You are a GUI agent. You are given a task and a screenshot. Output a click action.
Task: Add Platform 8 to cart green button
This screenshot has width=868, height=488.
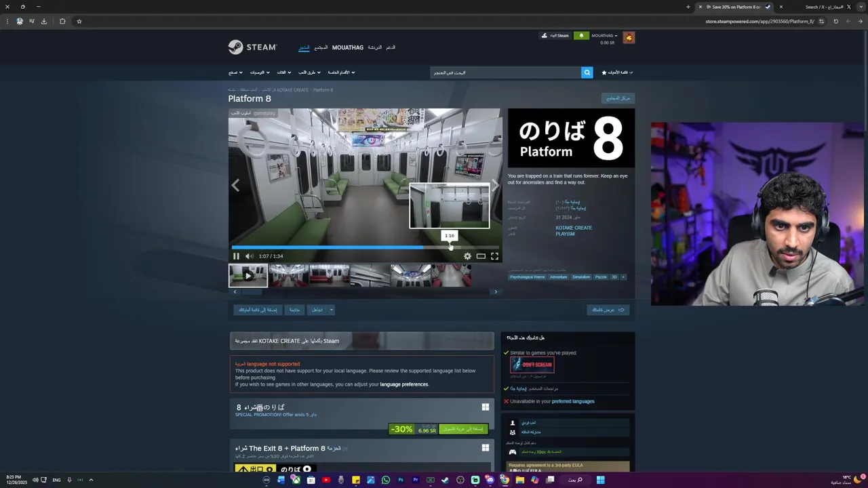pos(463,429)
